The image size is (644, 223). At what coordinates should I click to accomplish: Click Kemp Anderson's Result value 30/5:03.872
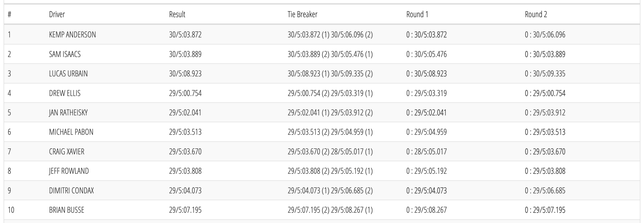coord(185,35)
